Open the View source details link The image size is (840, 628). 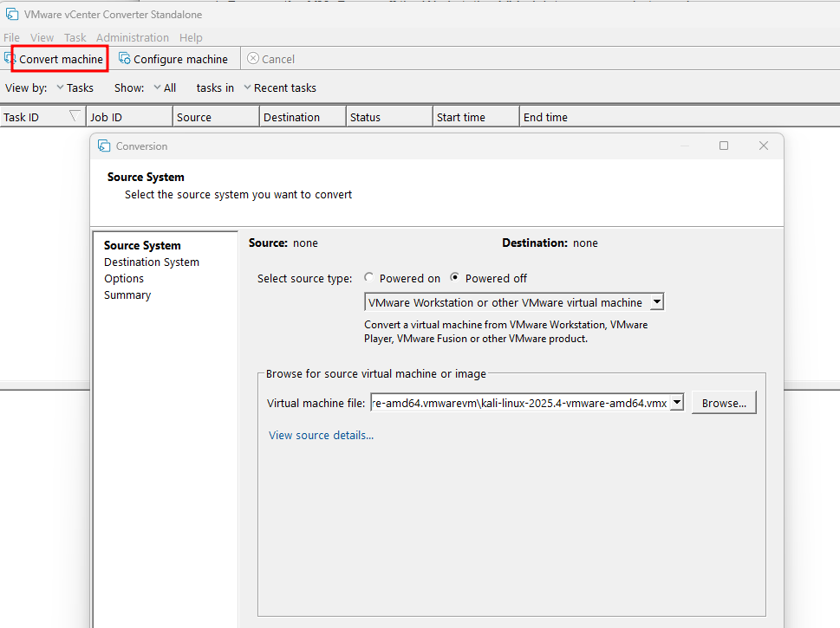tap(321, 435)
